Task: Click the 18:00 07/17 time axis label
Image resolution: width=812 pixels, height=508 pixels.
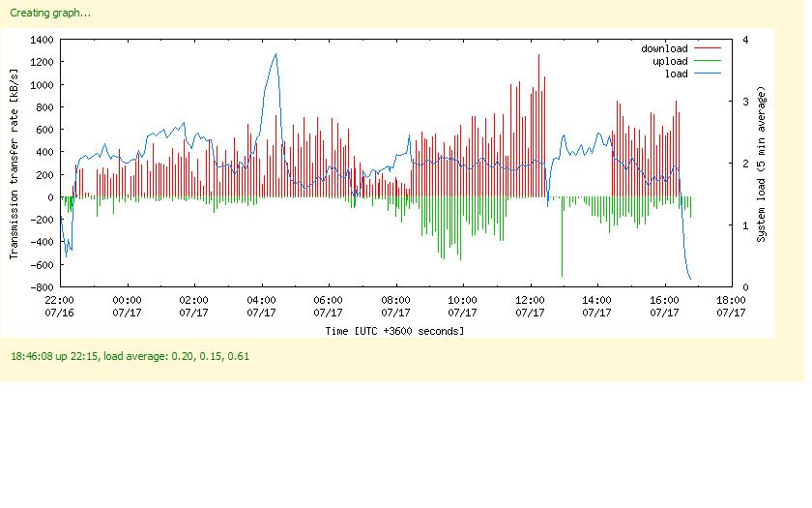Action: (x=731, y=306)
